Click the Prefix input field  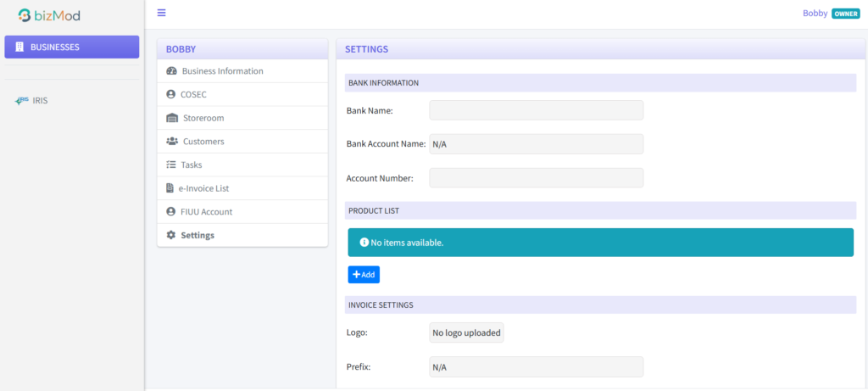coord(536,367)
